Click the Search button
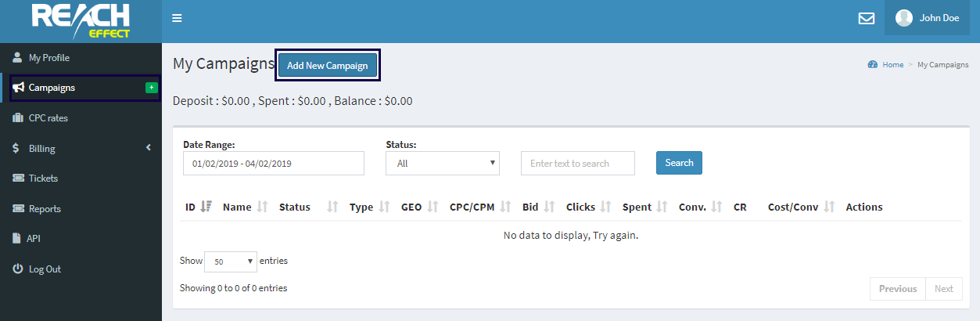Viewport: 980px width, 321px height. 679,163
